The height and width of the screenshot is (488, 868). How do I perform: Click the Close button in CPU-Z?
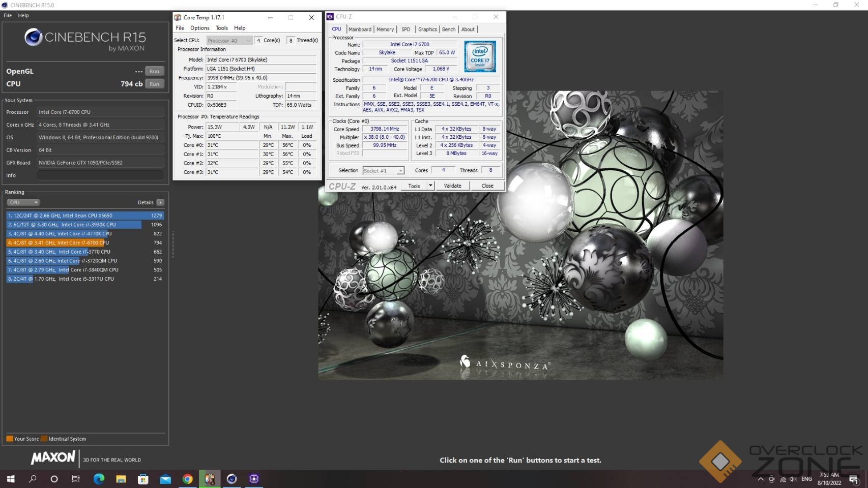[x=487, y=186]
